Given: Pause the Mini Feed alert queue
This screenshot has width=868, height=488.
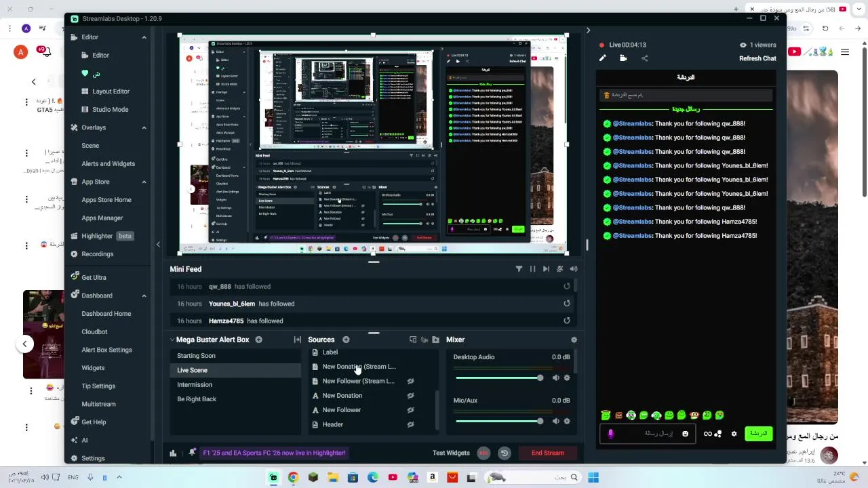Looking at the screenshot, I should pyautogui.click(x=532, y=269).
